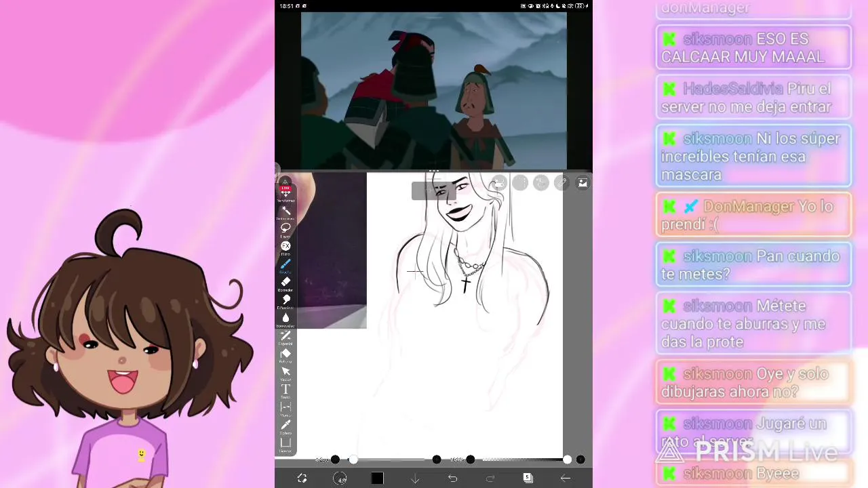Click the brush thickness slider handle
Viewport: 868px width, 488px height.
(353, 460)
